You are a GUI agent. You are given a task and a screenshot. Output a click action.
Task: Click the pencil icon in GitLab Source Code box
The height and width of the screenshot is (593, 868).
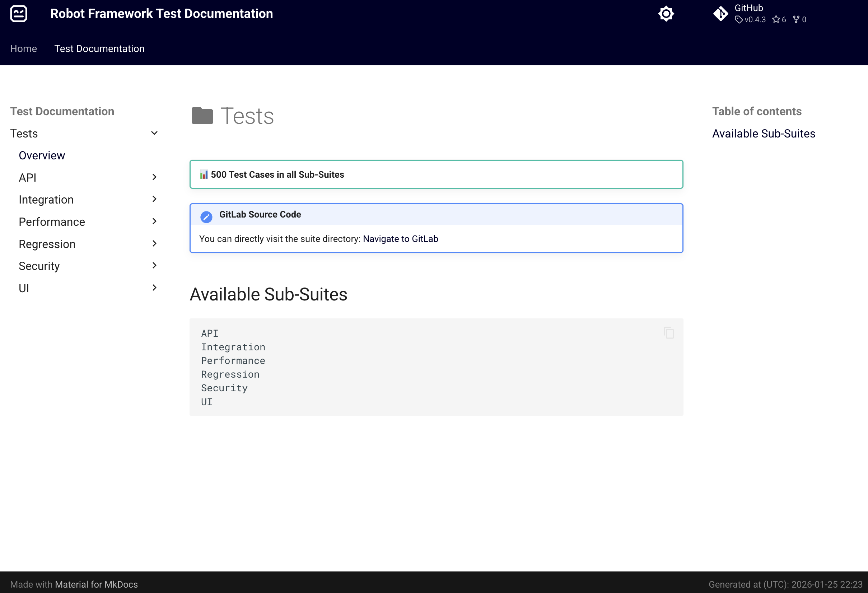point(206,216)
